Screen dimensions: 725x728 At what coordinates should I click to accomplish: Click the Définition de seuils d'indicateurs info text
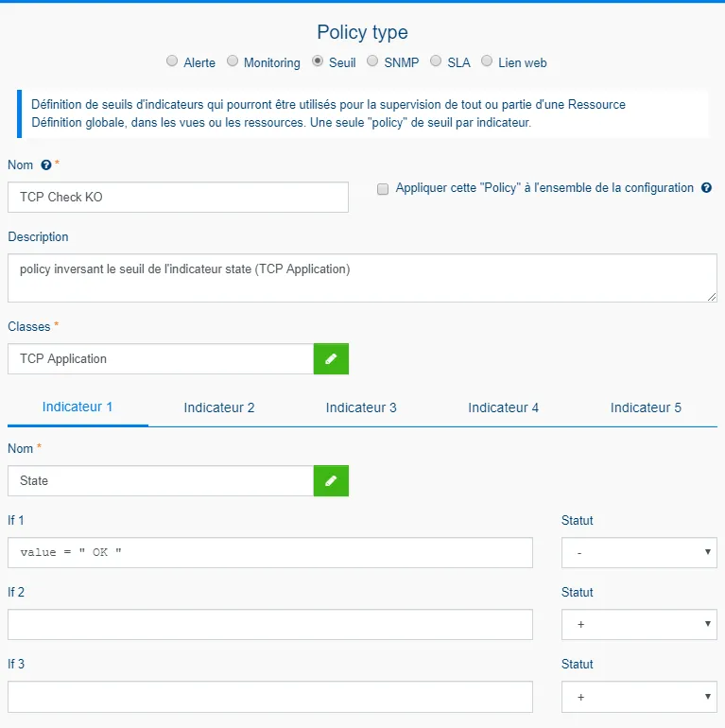click(328, 113)
